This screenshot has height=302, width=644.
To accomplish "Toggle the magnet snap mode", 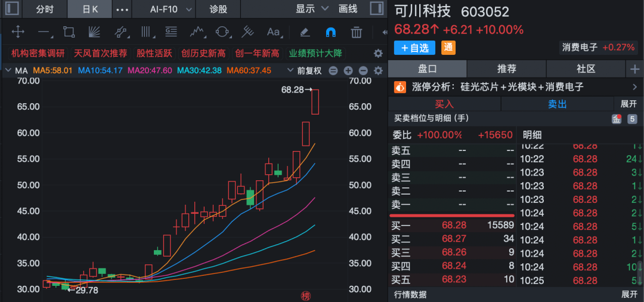I will (330, 32).
